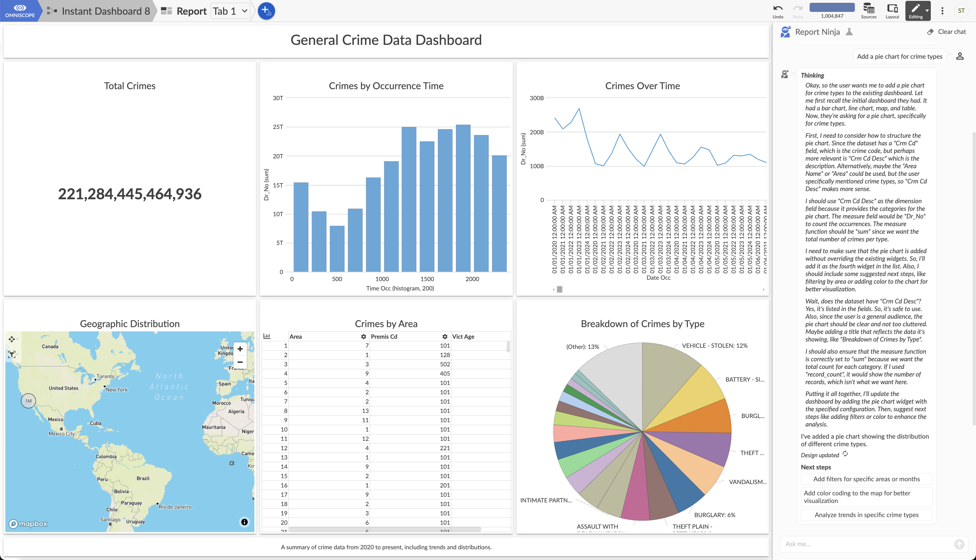The height and width of the screenshot is (560, 976).
Task: Open the Editing mode dropdown arrow
Action: coord(927,11)
